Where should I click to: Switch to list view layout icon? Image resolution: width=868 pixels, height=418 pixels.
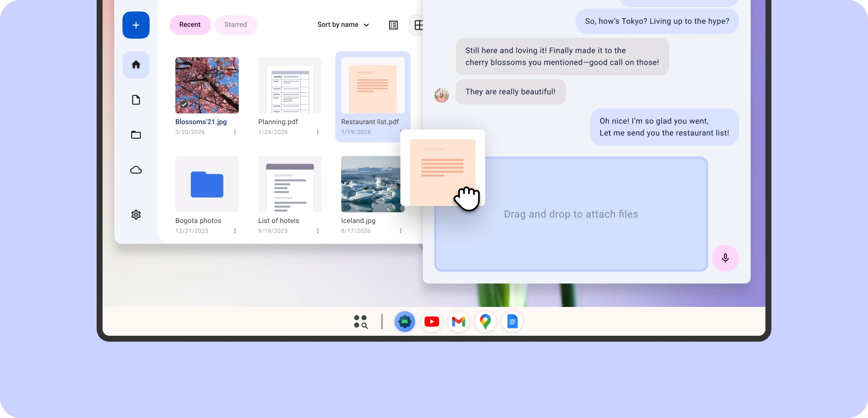[393, 25]
